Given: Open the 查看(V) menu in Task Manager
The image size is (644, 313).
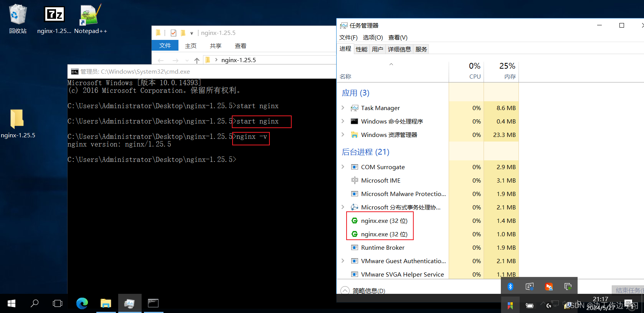Looking at the screenshot, I should pyautogui.click(x=398, y=38).
